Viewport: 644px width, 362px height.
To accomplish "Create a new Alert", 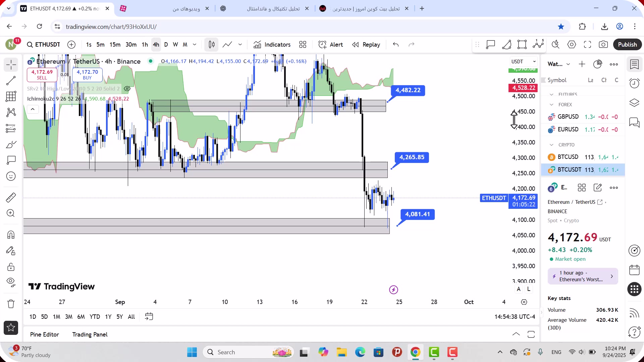I will pyautogui.click(x=331, y=45).
